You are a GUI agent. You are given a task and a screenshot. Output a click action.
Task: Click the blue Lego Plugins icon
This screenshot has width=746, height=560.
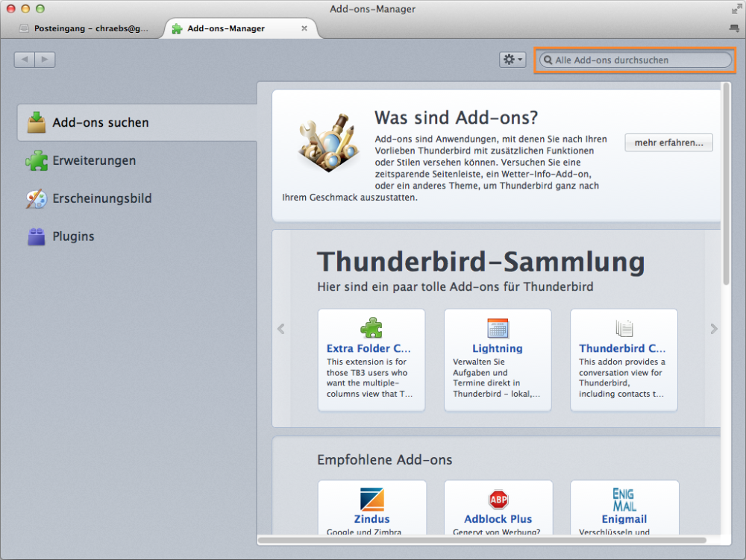tap(36, 236)
